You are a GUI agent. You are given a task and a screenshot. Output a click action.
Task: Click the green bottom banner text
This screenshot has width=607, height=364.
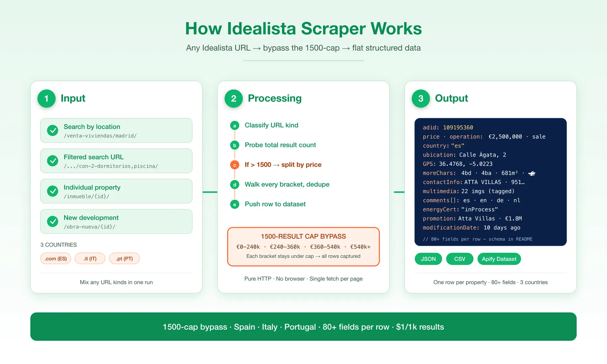click(303, 327)
